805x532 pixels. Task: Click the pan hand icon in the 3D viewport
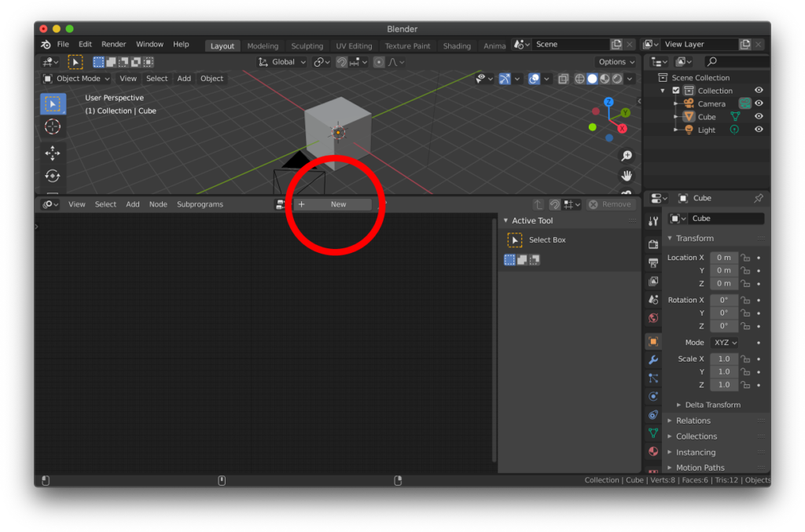pyautogui.click(x=627, y=176)
